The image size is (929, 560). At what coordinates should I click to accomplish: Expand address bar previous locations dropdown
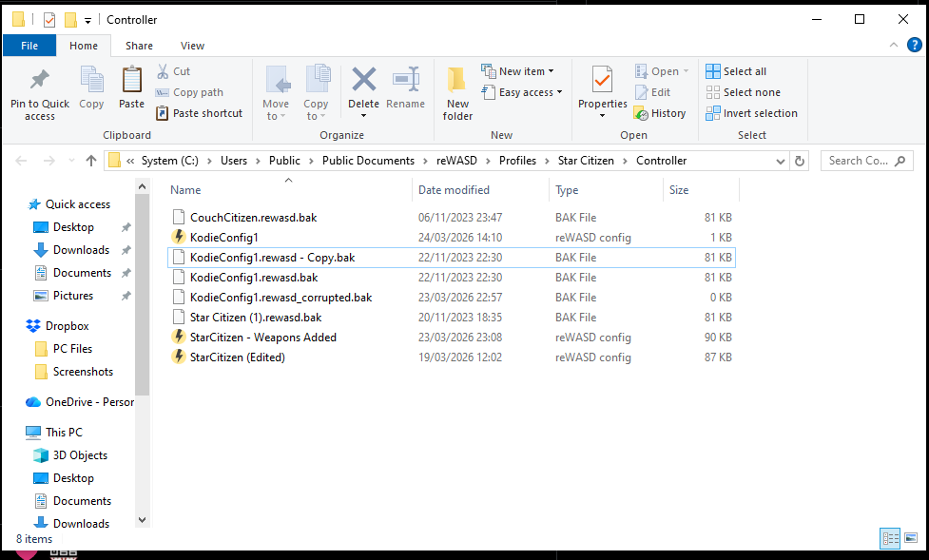(781, 162)
